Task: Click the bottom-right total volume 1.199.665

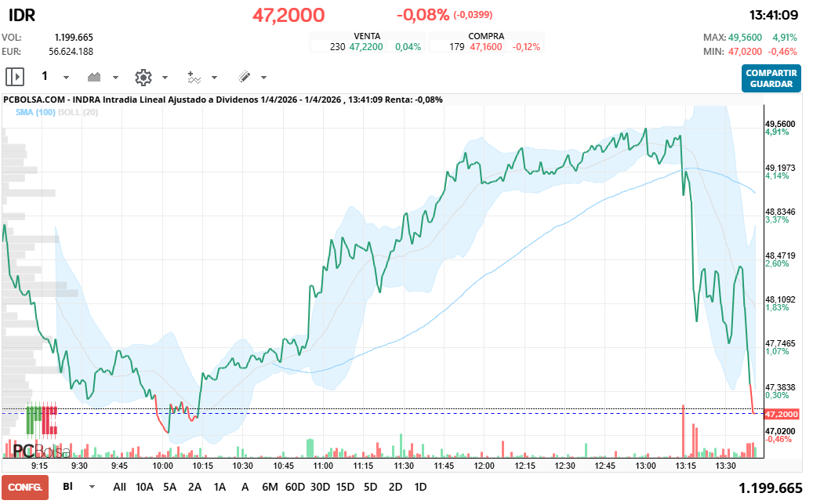Action: click(x=770, y=488)
